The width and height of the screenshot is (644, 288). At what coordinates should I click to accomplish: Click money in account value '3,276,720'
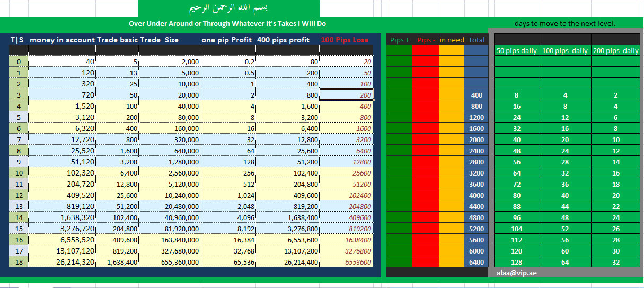coord(62,229)
